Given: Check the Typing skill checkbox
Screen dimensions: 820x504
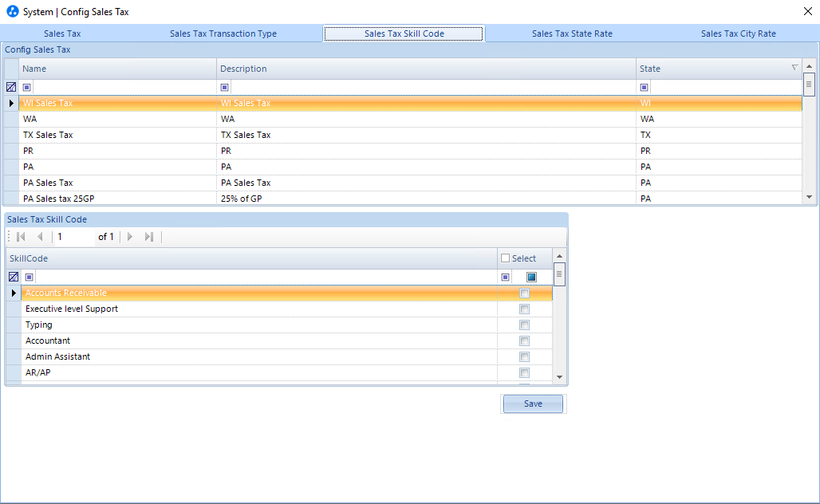Looking at the screenshot, I should coord(525,325).
